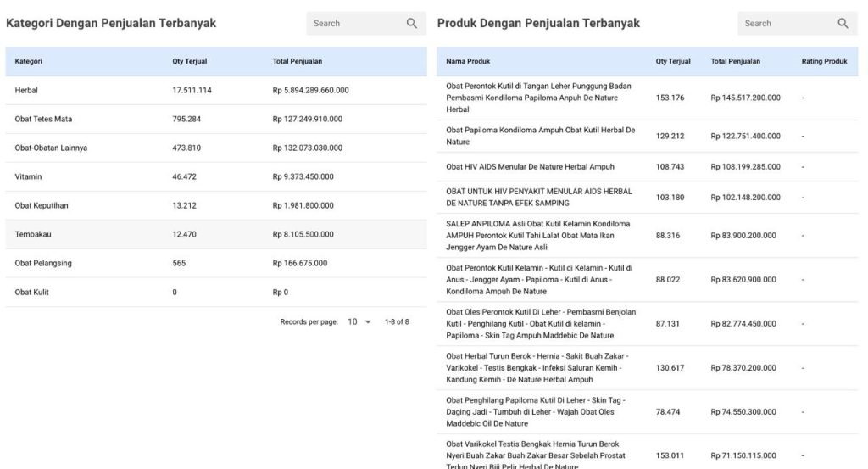This screenshot has width=868, height=469.
Task: Click the 130.617 product quantity
Action: click(670, 368)
